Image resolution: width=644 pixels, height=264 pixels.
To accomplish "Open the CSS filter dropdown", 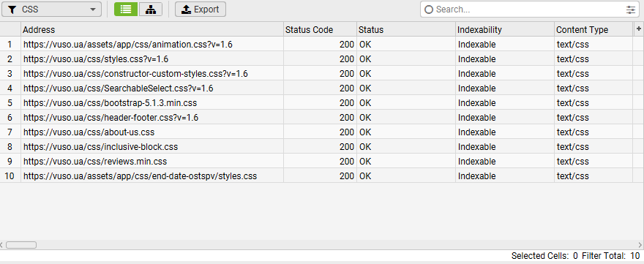I will [51, 9].
